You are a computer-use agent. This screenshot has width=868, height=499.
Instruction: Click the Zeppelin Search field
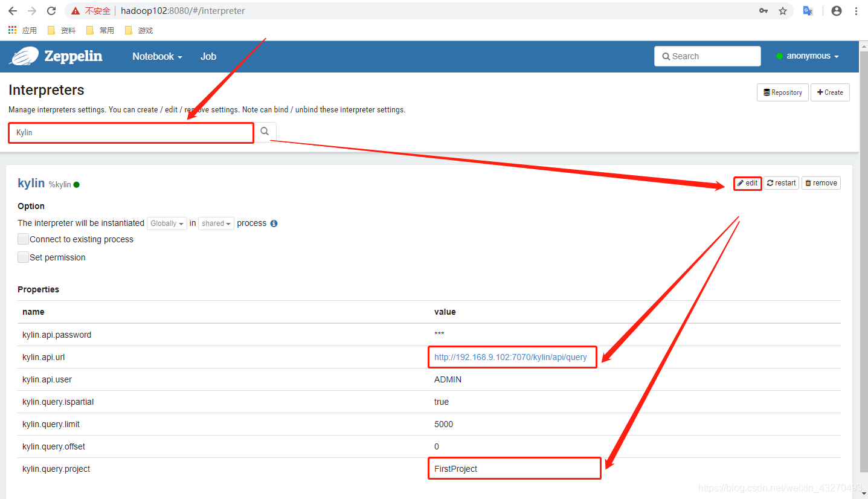(x=707, y=56)
